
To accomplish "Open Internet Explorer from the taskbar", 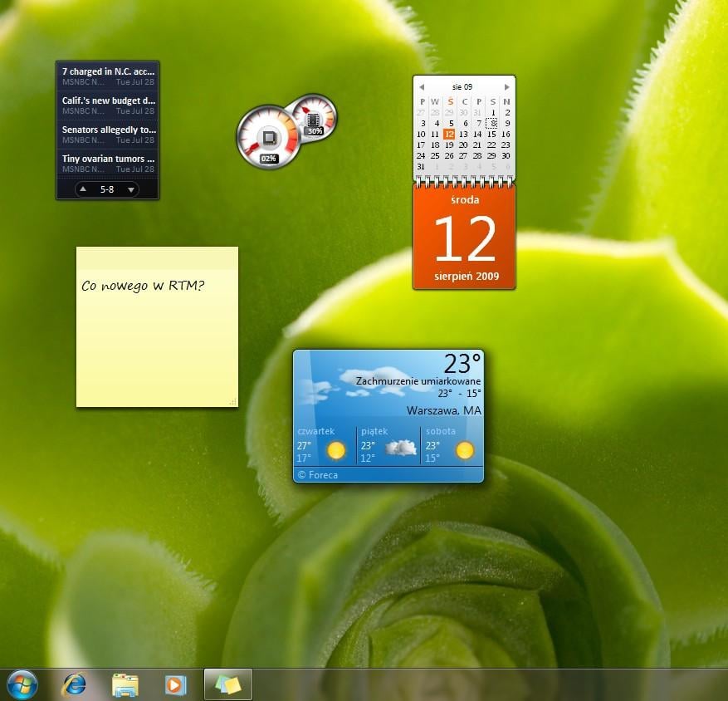I will 73,684.
